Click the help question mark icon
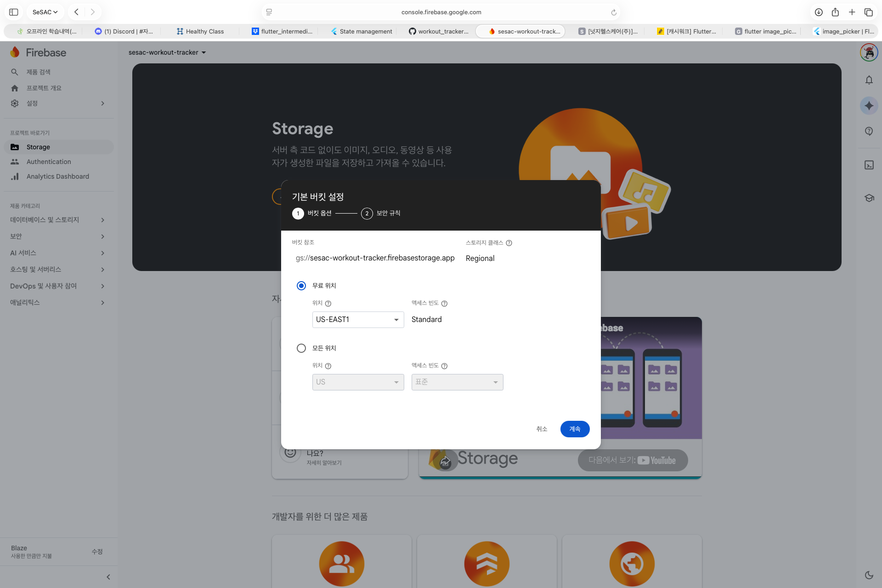 pyautogui.click(x=869, y=131)
